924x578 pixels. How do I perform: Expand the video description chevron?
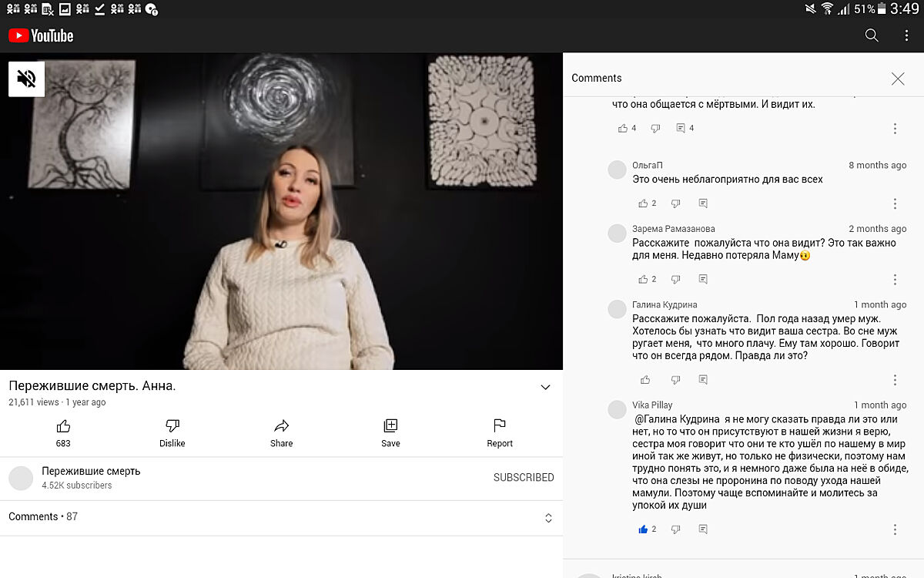[x=545, y=388]
